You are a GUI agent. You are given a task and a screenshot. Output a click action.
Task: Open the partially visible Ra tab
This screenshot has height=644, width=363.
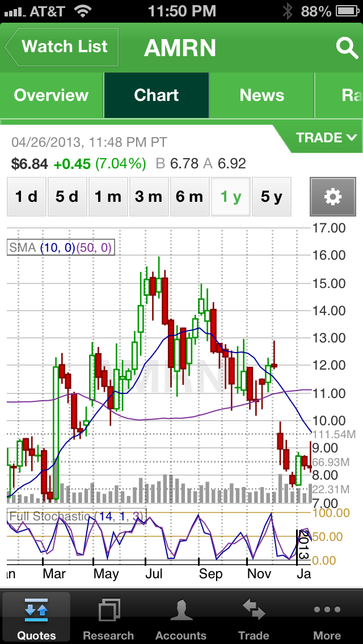(x=340, y=95)
